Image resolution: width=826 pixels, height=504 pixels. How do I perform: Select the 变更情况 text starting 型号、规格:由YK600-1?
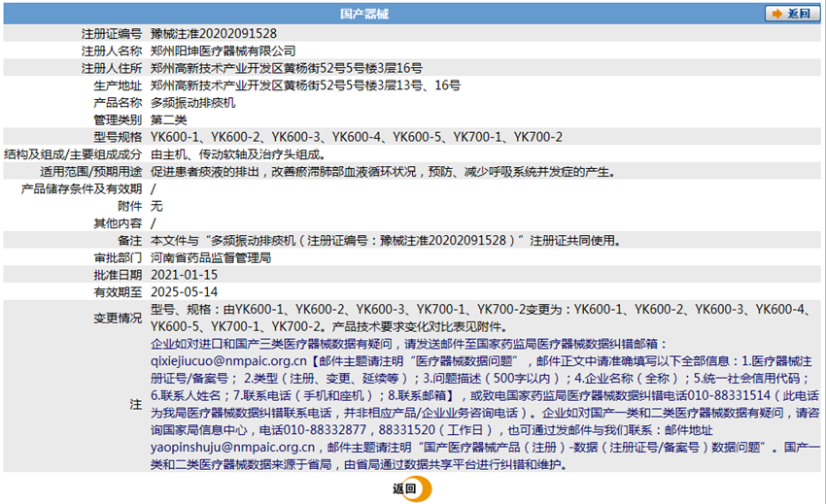pyautogui.click(x=481, y=318)
